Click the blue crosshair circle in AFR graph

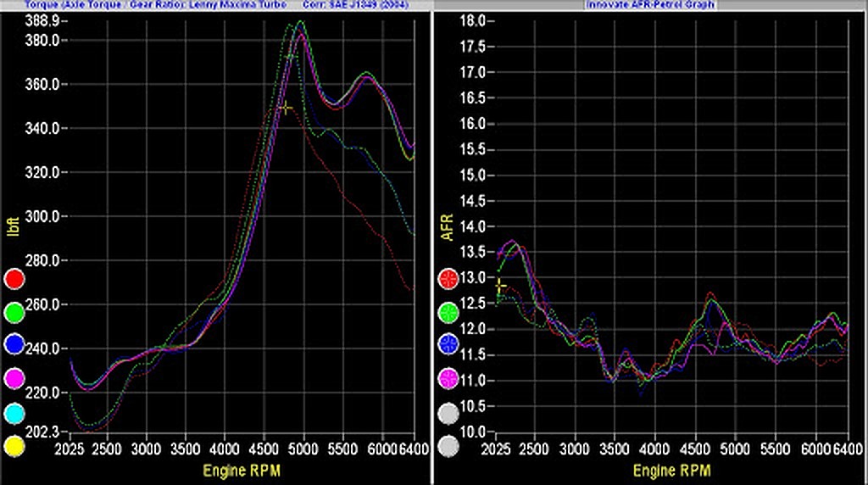pyautogui.click(x=450, y=345)
